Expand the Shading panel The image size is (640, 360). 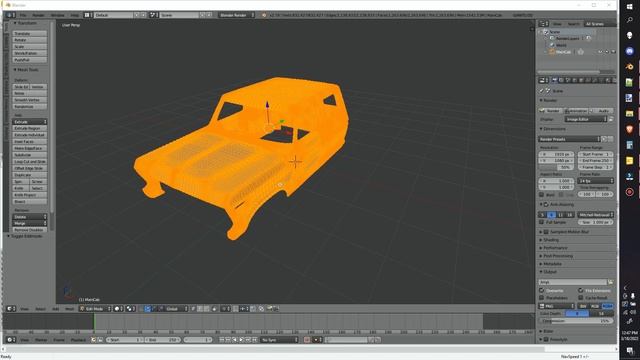point(551,240)
